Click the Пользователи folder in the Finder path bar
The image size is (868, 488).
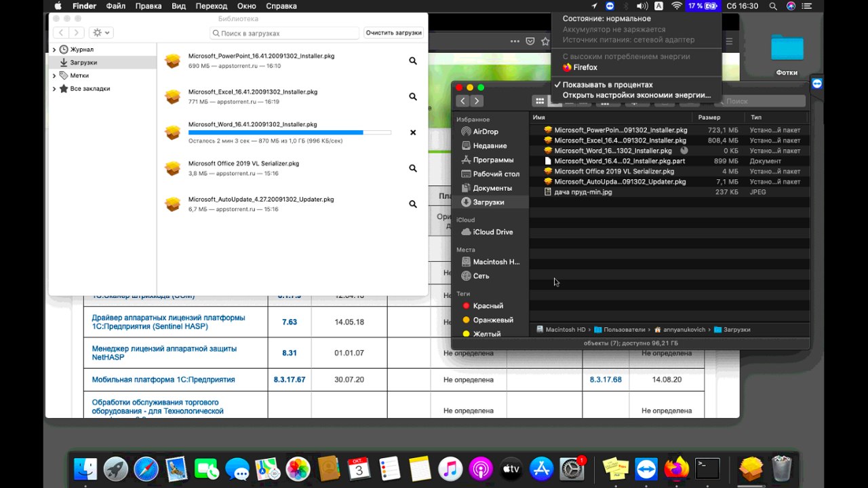pyautogui.click(x=621, y=329)
